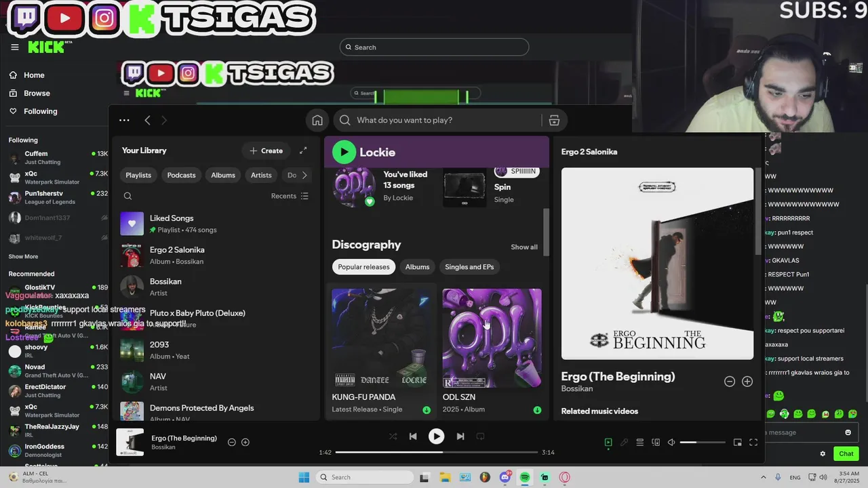Open the Spotify three-dots menu
The height and width of the screenshot is (488, 868).
pyautogui.click(x=124, y=120)
